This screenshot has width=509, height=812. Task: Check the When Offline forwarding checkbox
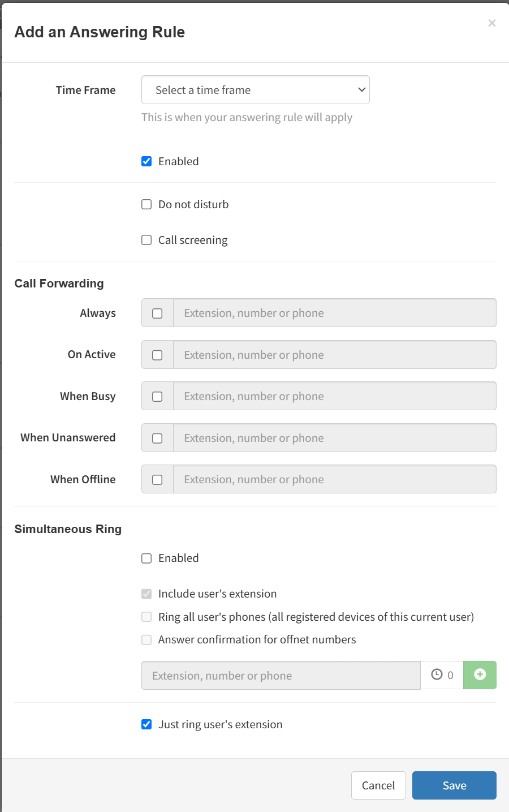(x=157, y=480)
